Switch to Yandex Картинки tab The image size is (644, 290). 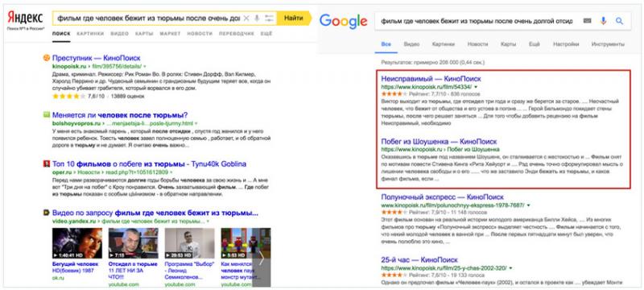click(90, 34)
